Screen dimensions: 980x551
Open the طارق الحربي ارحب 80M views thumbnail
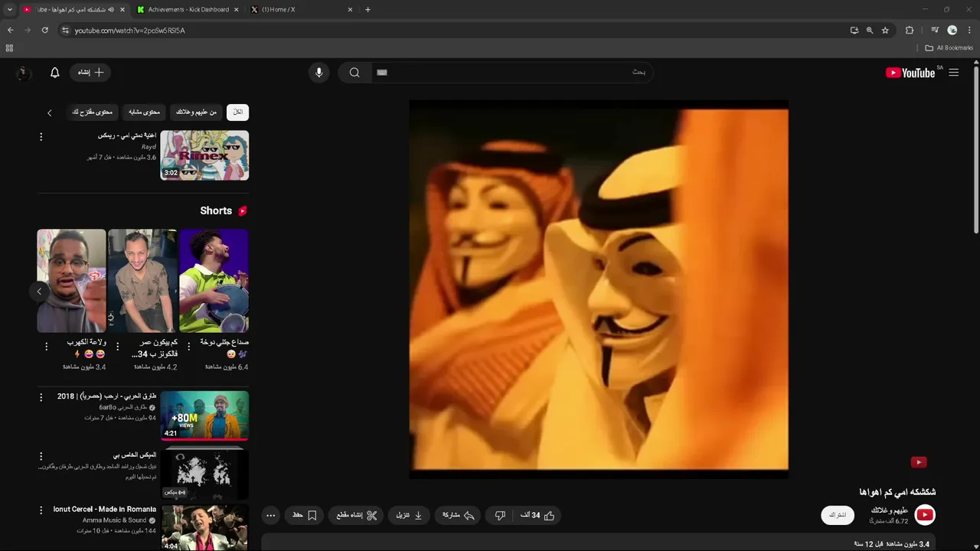204,416
